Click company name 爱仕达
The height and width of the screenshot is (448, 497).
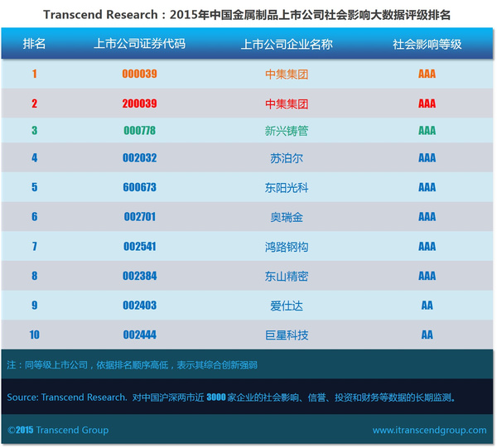(287, 306)
